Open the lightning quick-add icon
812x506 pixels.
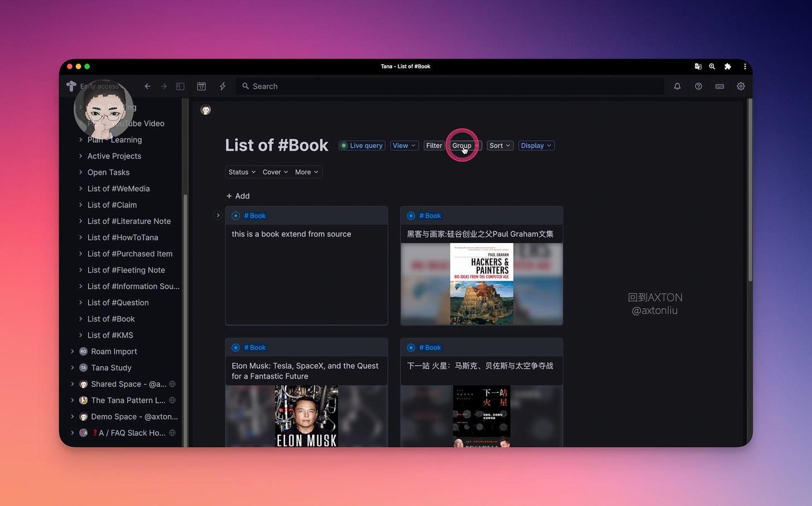tap(223, 86)
